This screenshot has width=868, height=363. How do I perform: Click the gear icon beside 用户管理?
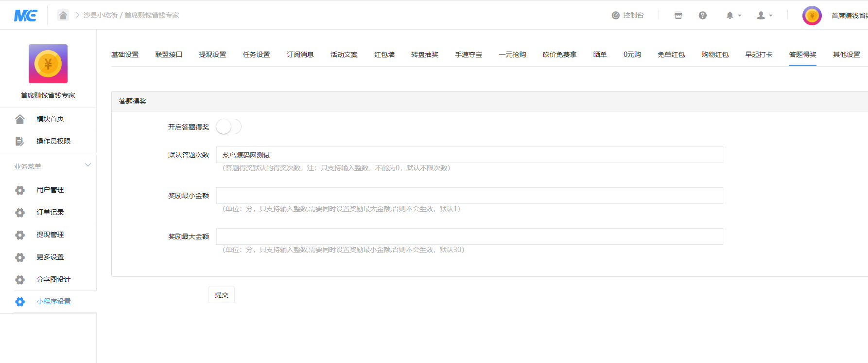(x=20, y=190)
